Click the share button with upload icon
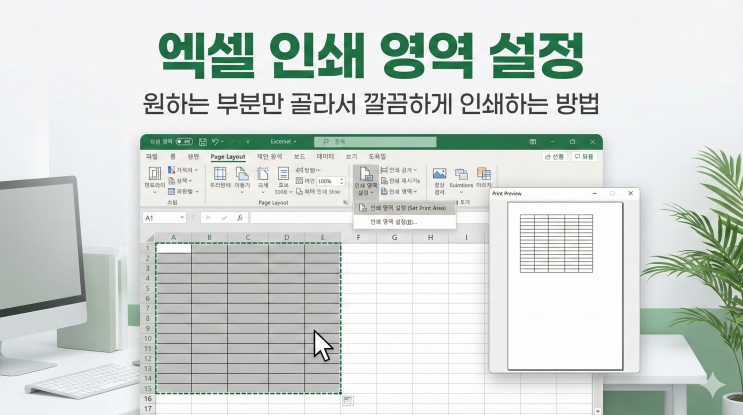743x415 pixels. pos(554,156)
